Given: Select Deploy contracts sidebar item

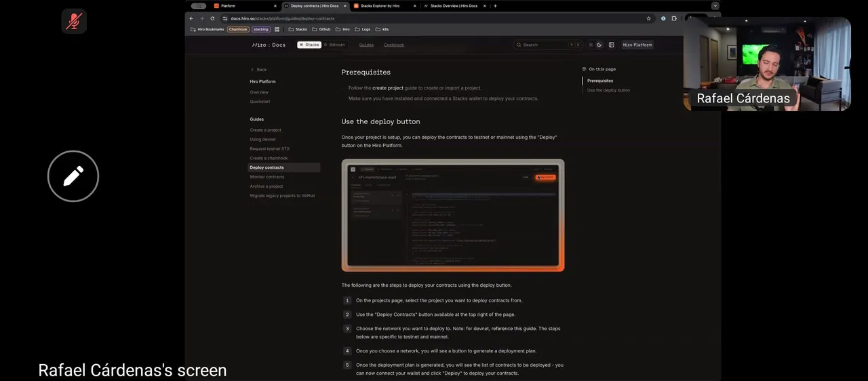Looking at the screenshot, I should coord(284,167).
